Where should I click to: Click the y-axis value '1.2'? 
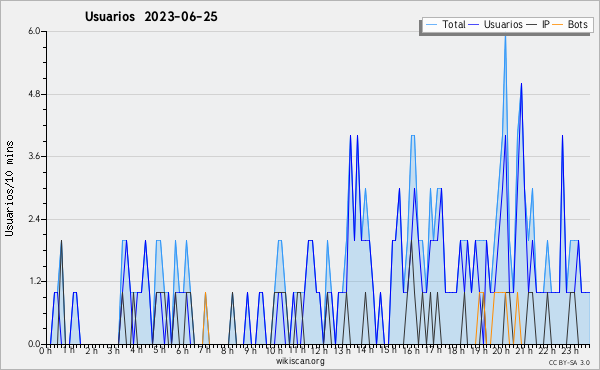(x=34, y=282)
